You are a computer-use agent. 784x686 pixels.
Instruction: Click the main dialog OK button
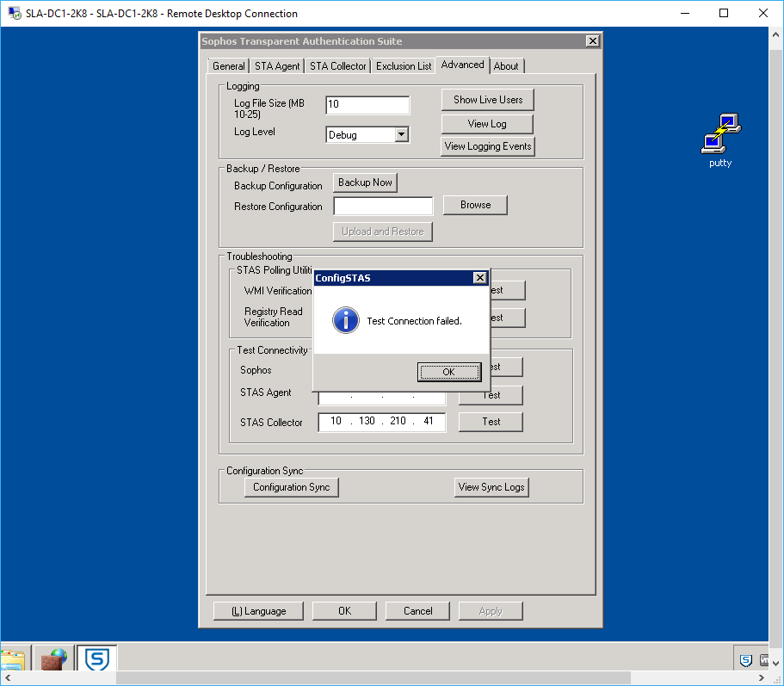(x=344, y=611)
